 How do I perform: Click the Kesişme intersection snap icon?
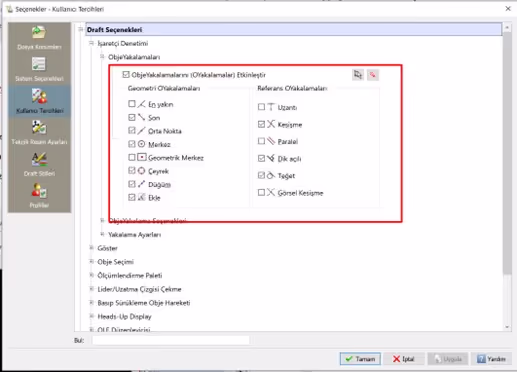tap(271, 124)
